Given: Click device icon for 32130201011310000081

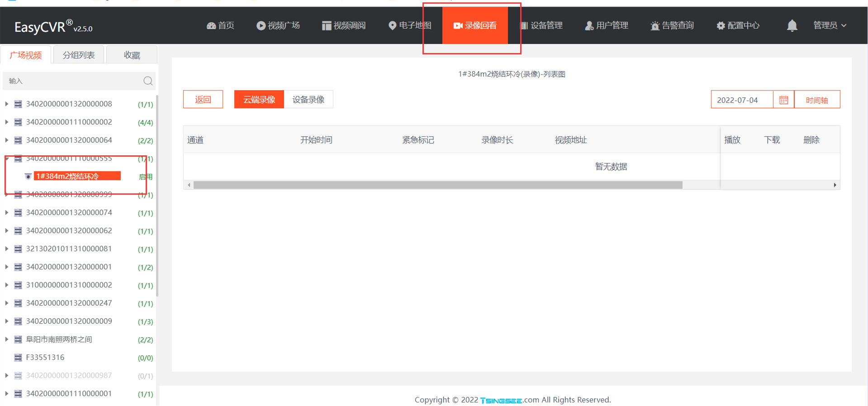Looking at the screenshot, I should (18, 249).
